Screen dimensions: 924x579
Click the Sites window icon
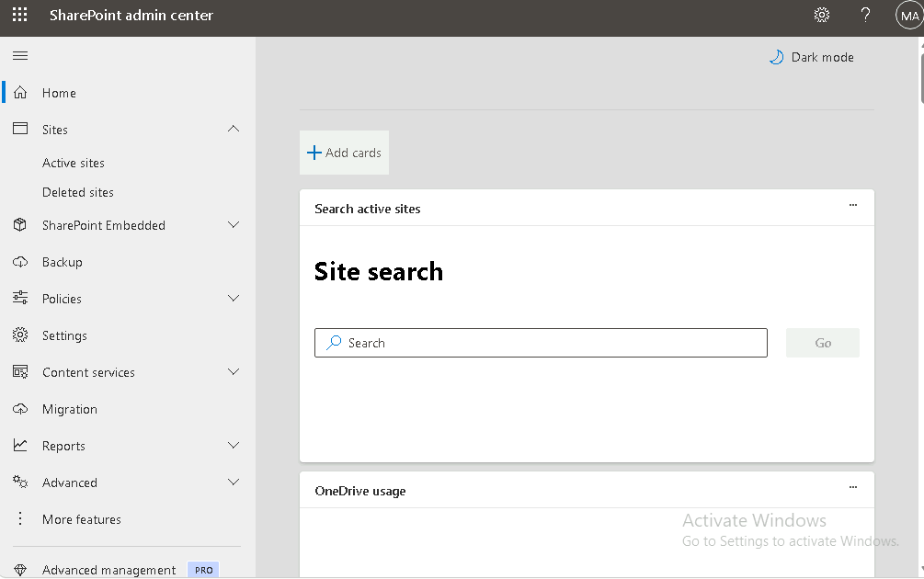tap(20, 129)
